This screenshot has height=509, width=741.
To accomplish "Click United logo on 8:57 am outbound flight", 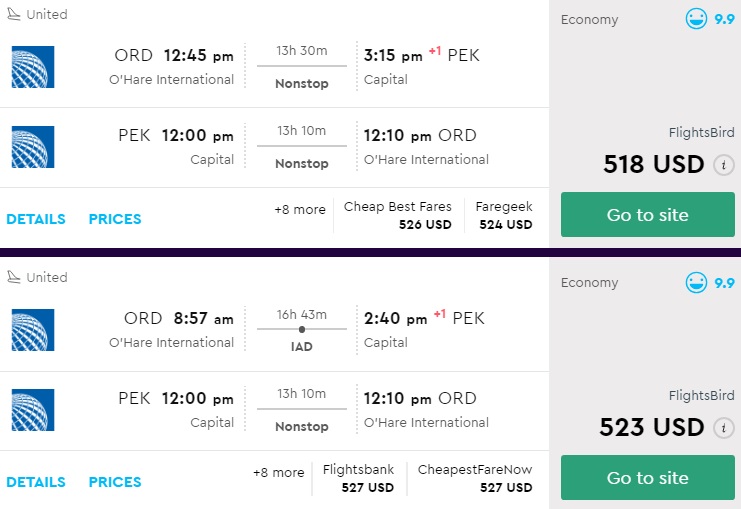I will tap(33, 330).
